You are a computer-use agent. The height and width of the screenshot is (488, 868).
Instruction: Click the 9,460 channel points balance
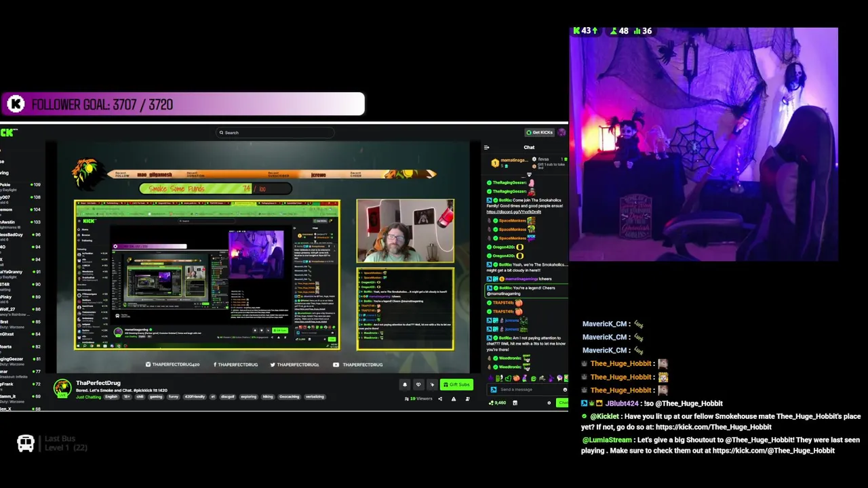coord(498,403)
